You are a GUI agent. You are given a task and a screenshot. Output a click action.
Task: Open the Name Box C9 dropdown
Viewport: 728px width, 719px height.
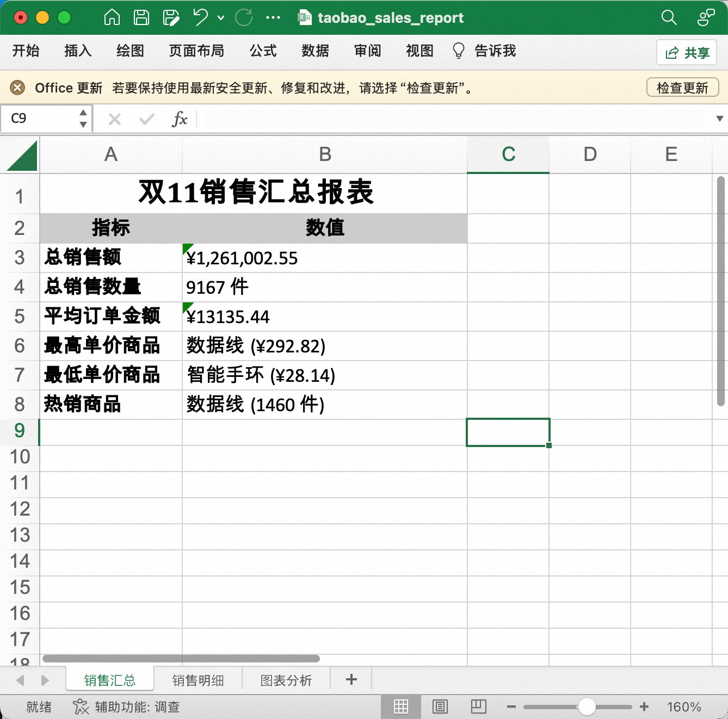point(83,119)
